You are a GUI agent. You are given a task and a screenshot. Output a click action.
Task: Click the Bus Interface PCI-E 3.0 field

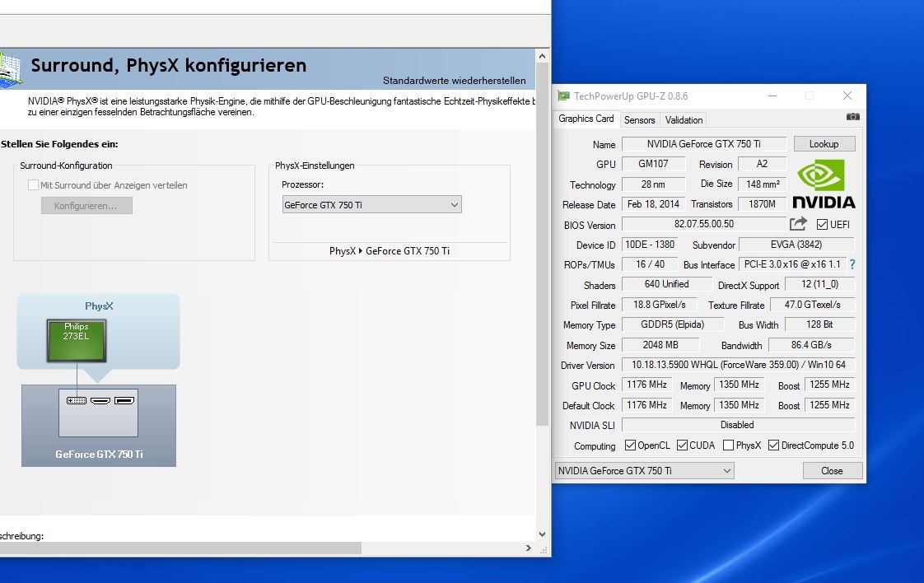coord(792,264)
